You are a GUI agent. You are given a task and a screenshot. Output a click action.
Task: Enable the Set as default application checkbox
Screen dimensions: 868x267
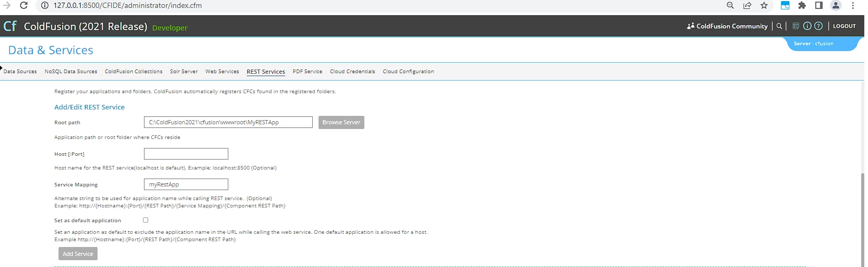(x=146, y=220)
